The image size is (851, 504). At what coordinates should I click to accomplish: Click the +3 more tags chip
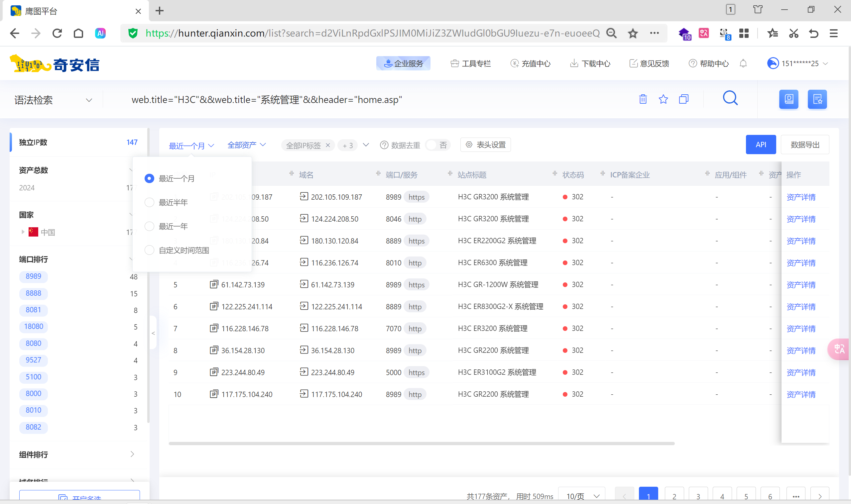[x=347, y=146]
